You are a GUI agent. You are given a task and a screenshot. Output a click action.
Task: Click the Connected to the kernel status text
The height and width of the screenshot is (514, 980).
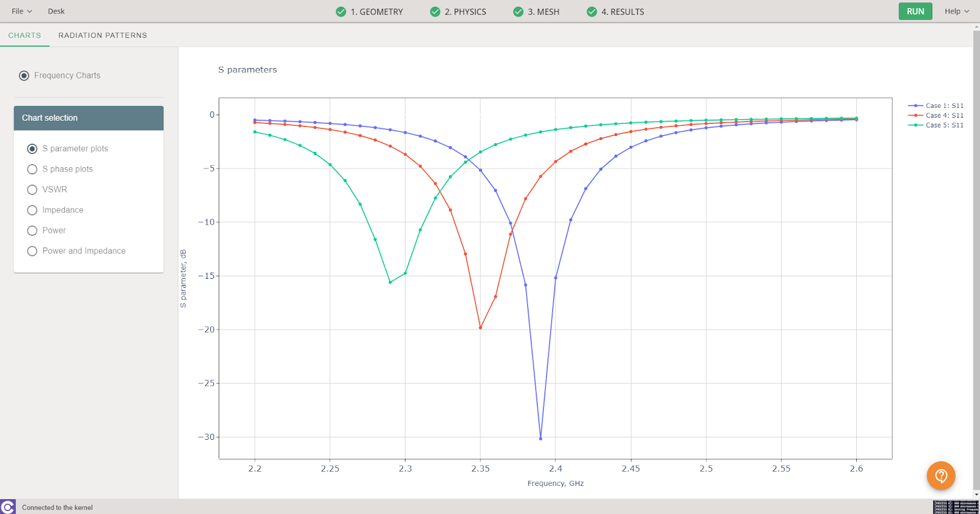pos(58,507)
